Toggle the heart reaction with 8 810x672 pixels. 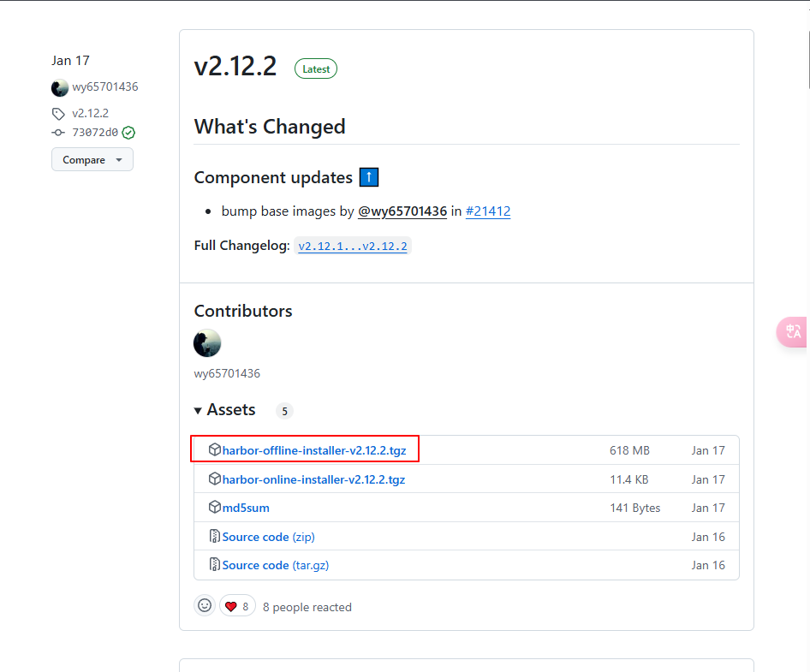(x=238, y=606)
